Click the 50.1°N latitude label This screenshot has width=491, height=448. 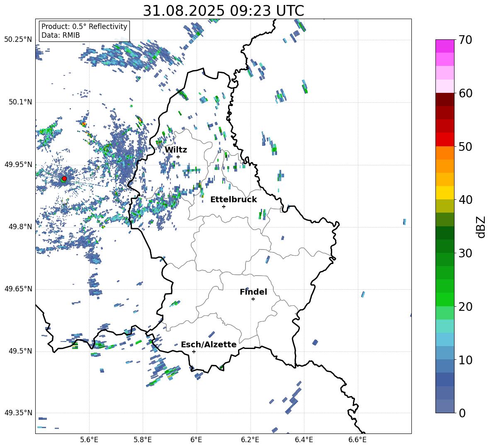(x=20, y=102)
